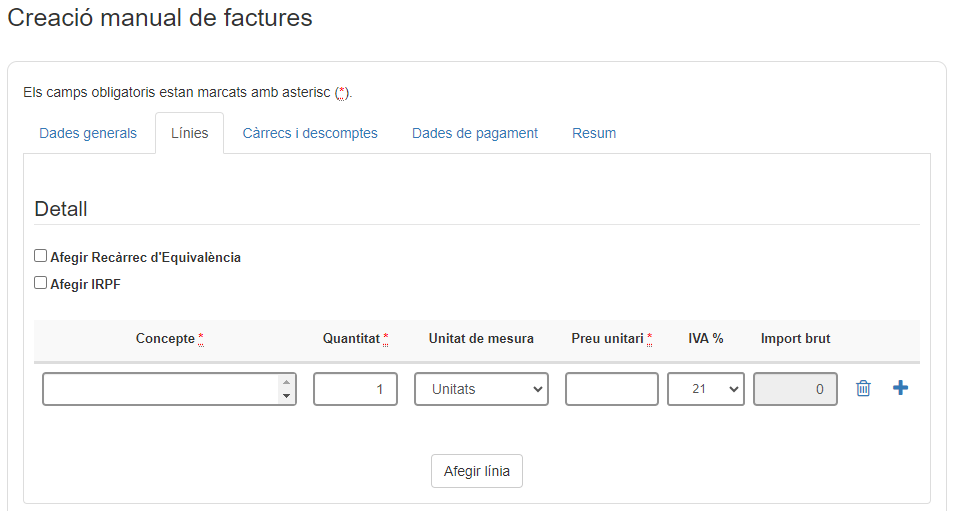The width and height of the screenshot is (955, 511).
Task: Click the Quantitat input field
Action: pyautogui.click(x=355, y=389)
